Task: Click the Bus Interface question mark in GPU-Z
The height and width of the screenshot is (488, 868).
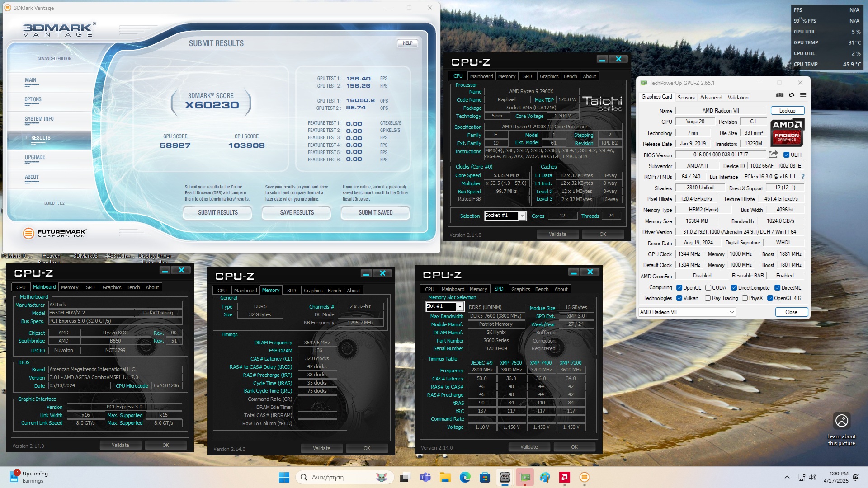Action: point(803,177)
